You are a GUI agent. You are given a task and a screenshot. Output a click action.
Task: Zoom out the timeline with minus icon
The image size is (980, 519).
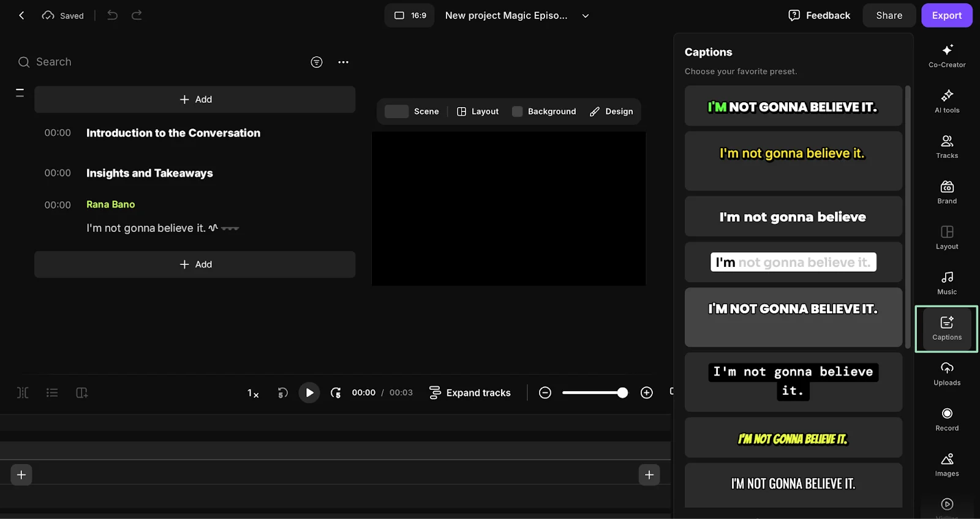[545, 392]
